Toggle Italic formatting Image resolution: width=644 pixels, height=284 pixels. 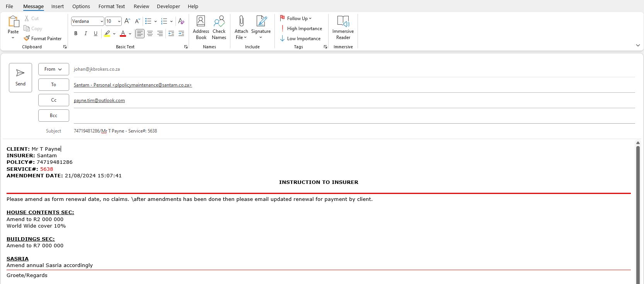tap(86, 34)
